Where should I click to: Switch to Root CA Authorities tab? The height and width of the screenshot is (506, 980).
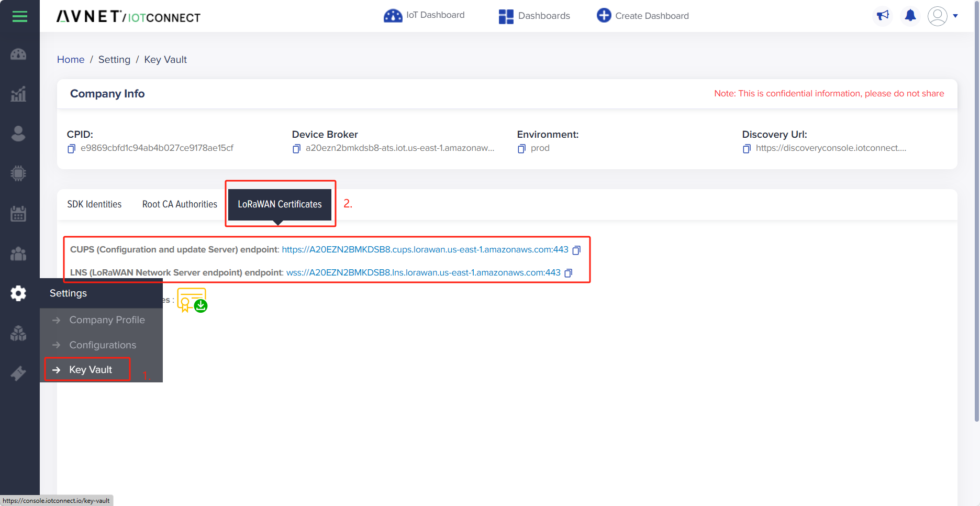click(180, 204)
